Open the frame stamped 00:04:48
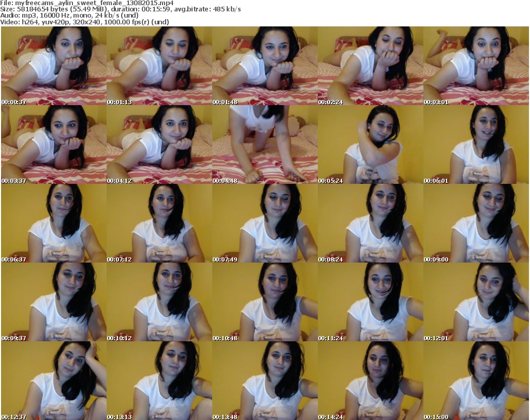Screen dimensions: 530x420 (x=264, y=144)
